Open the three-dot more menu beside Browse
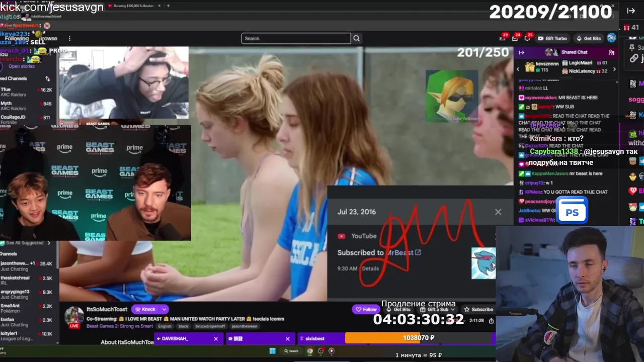The height and width of the screenshot is (362, 644). coord(69,39)
